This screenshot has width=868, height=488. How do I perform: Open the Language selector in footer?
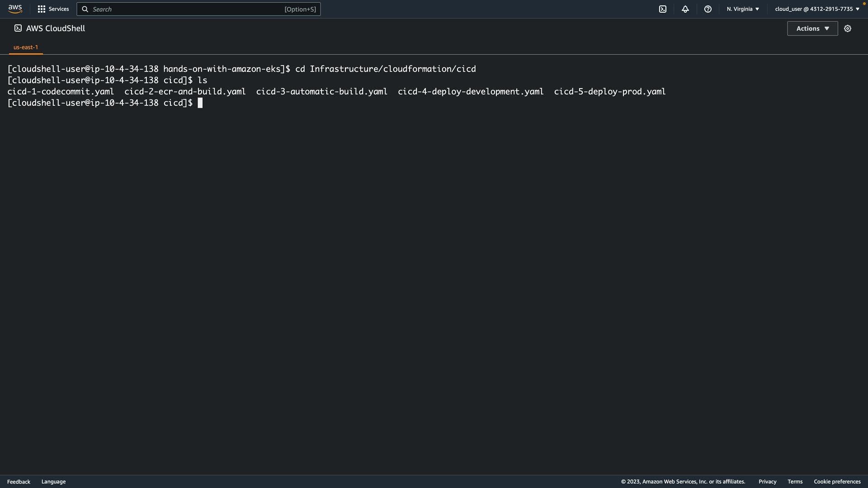point(53,482)
